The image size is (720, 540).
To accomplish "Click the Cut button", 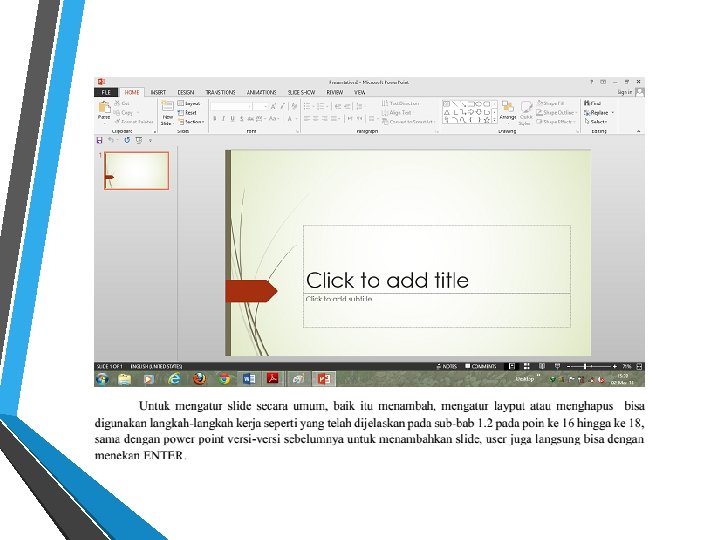I will click(122, 103).
